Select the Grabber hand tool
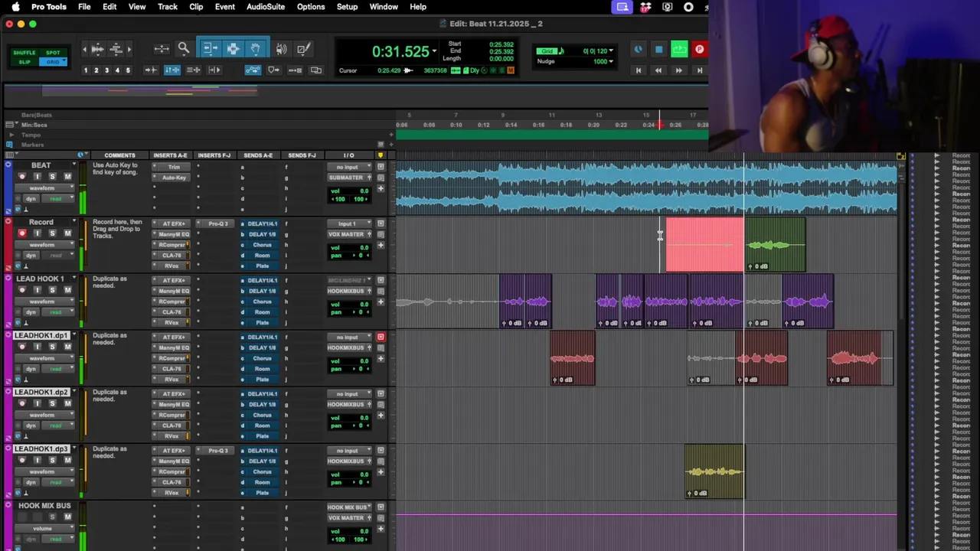 255,49
